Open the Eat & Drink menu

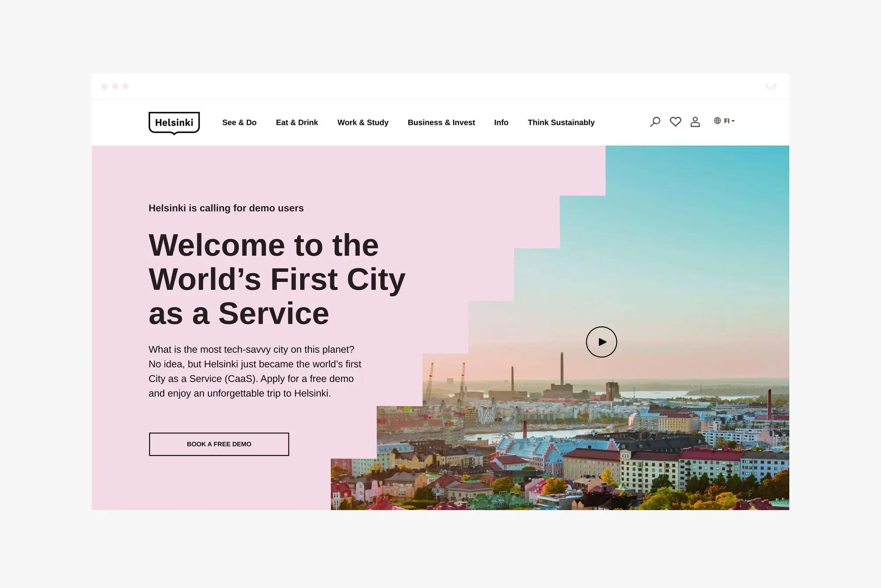coord(297,122)
